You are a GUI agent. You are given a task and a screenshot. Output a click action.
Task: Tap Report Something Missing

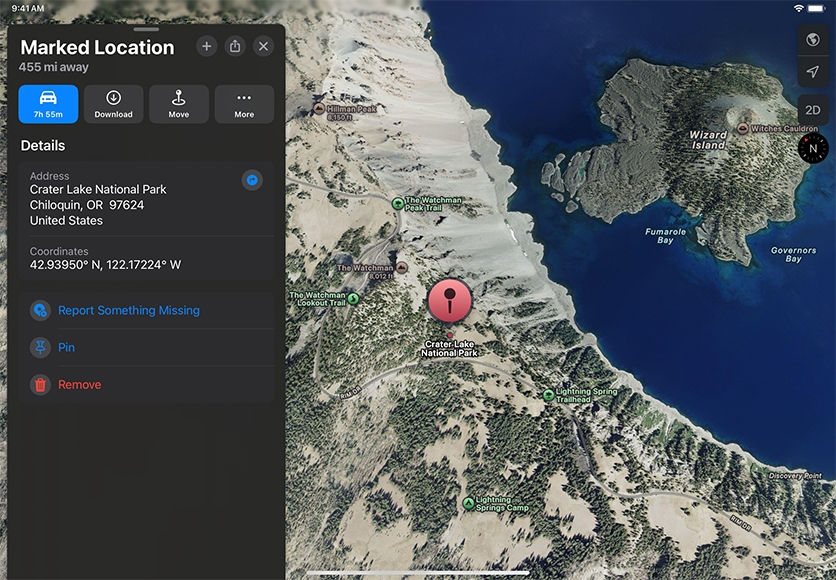click(x=128, y=311)
